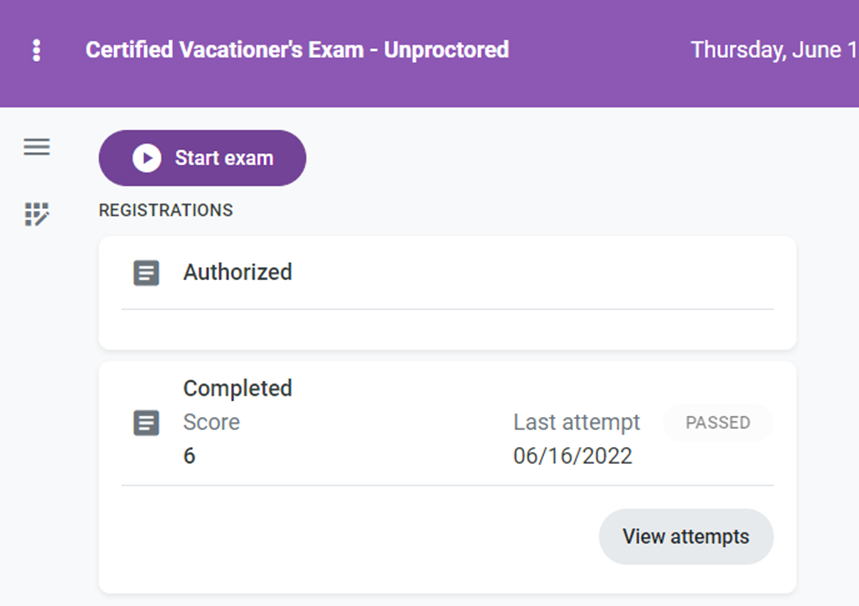The height and width of the screenshot is (606, 859).
Task: Click the play icon in Start exam
Action: click(x=146, y=158)
